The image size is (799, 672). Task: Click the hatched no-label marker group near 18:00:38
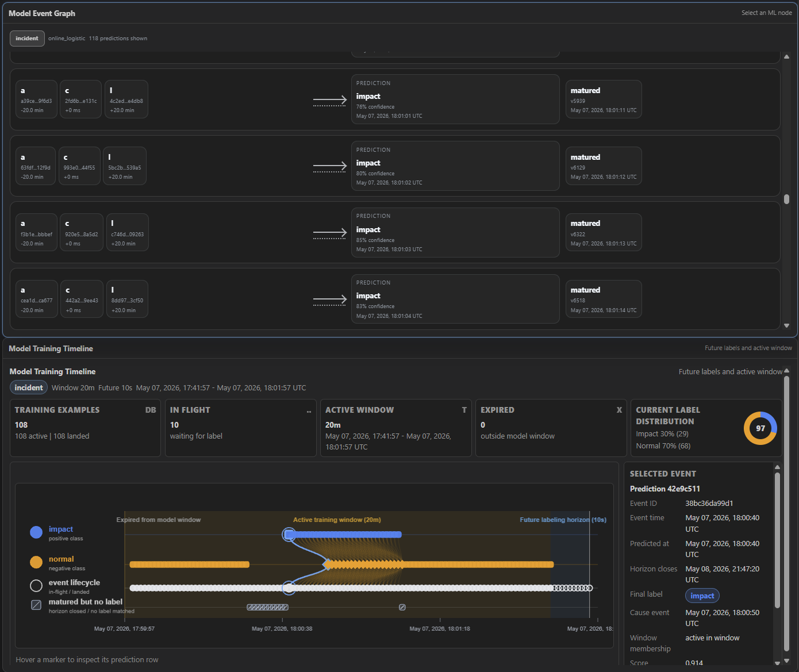267,607
